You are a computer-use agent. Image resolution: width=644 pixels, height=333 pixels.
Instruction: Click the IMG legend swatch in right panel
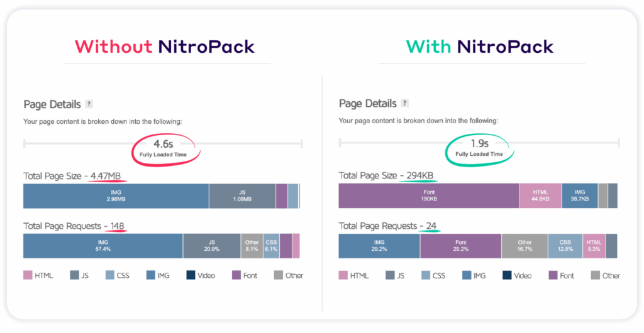pos(467,275)
